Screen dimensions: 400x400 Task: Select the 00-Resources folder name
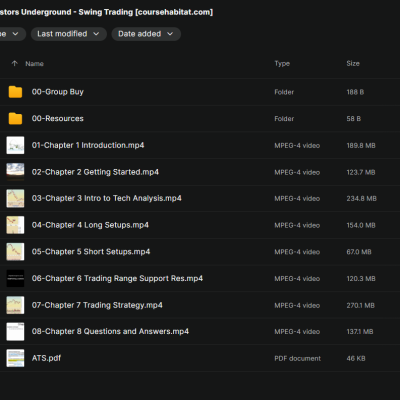point(58,119)
